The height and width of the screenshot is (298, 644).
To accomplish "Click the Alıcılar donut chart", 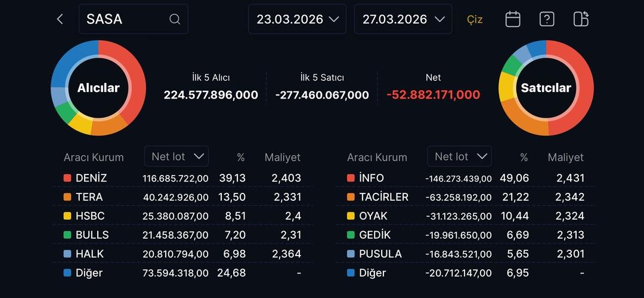I will pyautogui.click(x=98, y=88).
